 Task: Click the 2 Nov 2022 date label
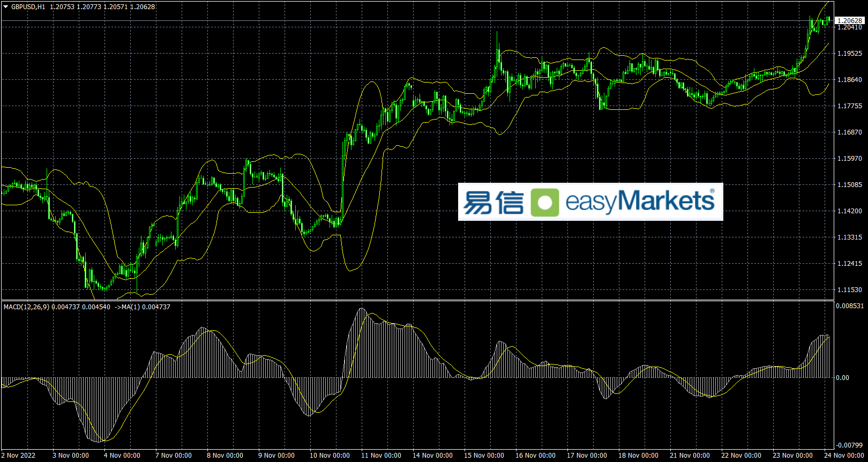pyautogui.click(x=18, y=456)
